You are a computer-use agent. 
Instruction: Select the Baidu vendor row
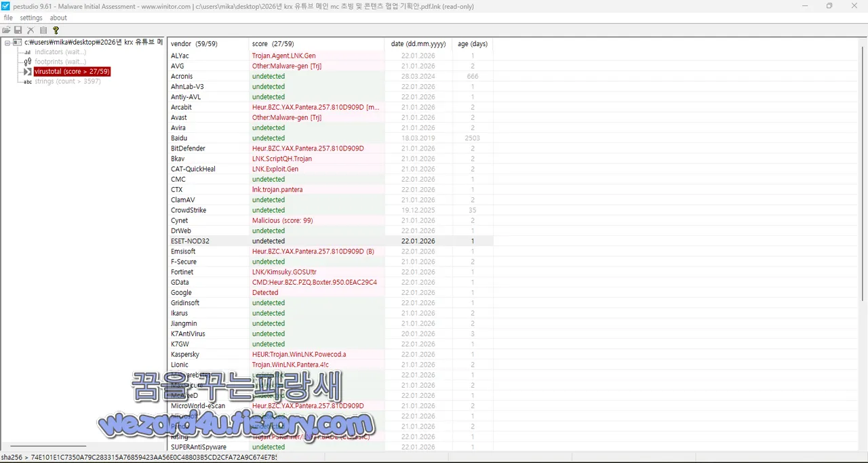click(x=330, y=138)
